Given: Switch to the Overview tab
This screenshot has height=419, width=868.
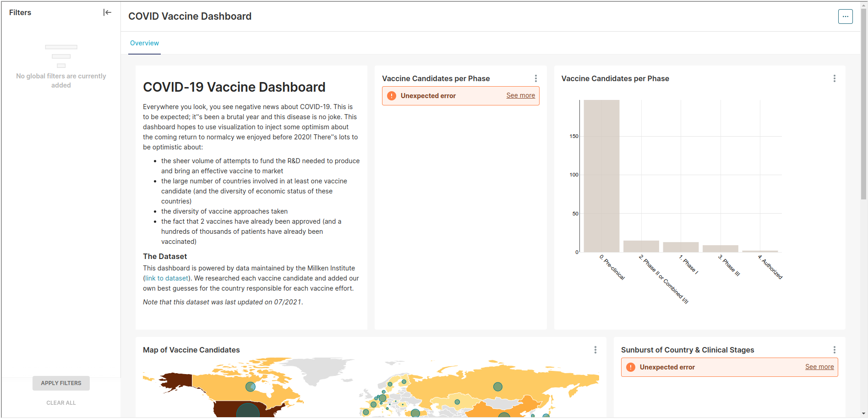Looking at the screenshot, I should pyautogui.click(x=144, y=43).
